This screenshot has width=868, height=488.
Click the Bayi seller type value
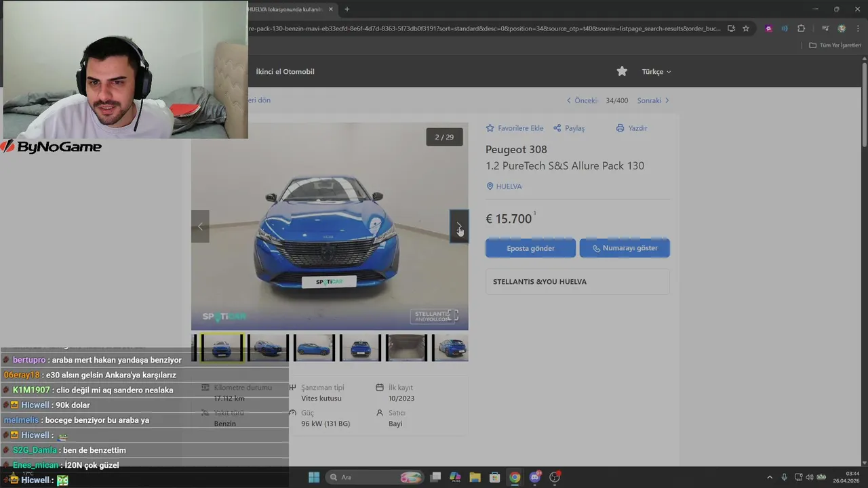[395, 424]
